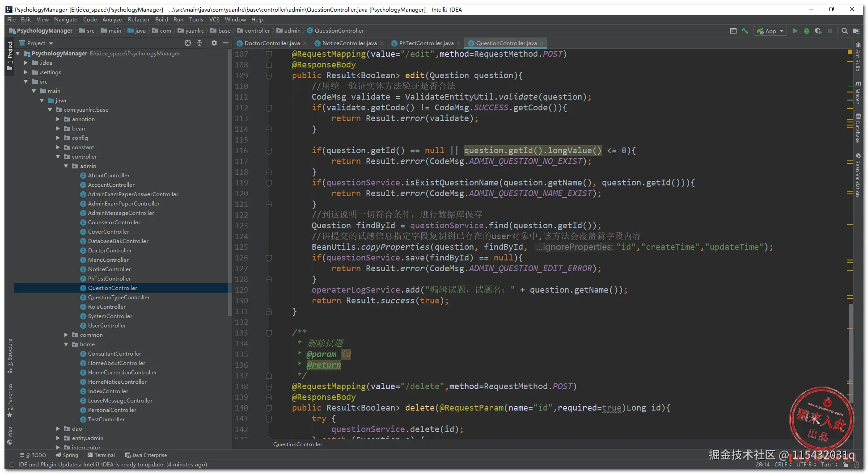The width and height of the screenshot is (868, 474).
Task: Open the Refactor menu
Action: click(x=139, y=20)
